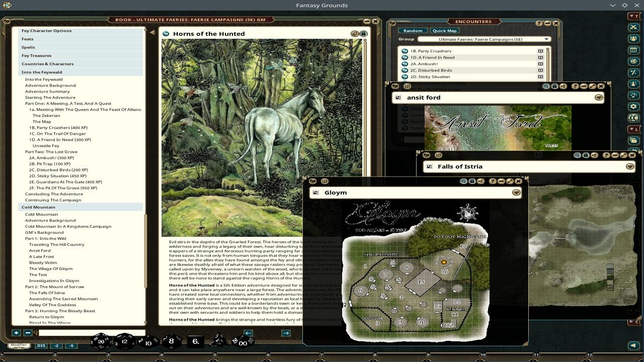Toggle the help question mark on the ansit ford window
The width and height of the screenshot is (644, 362).
tap(576, 86)
